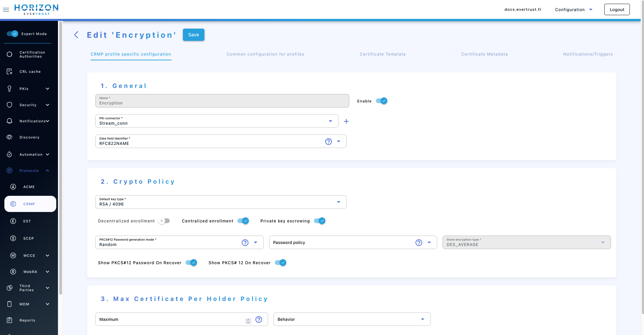Disable Private key escrowing
Screen dimensions: 644x335
point(320,221)
